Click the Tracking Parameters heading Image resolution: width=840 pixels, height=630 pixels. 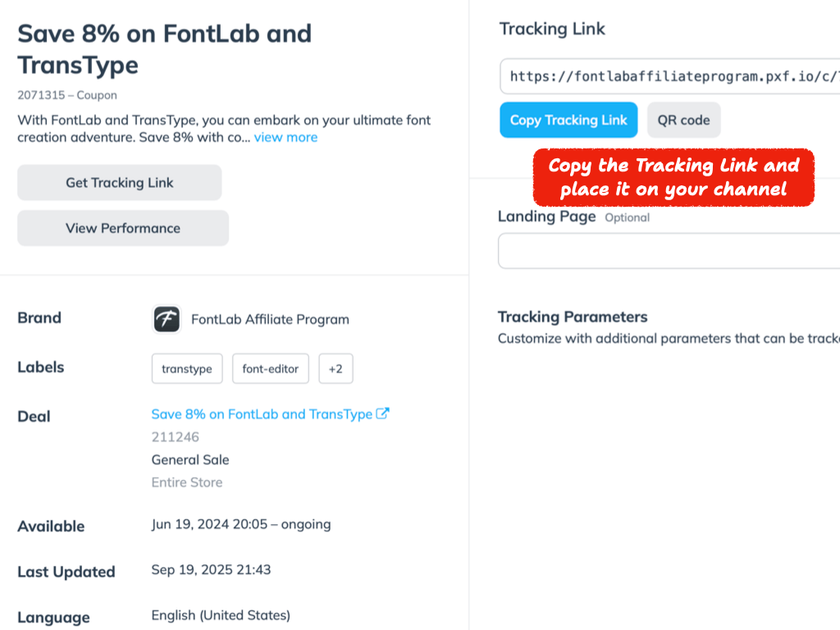(573, 317)
